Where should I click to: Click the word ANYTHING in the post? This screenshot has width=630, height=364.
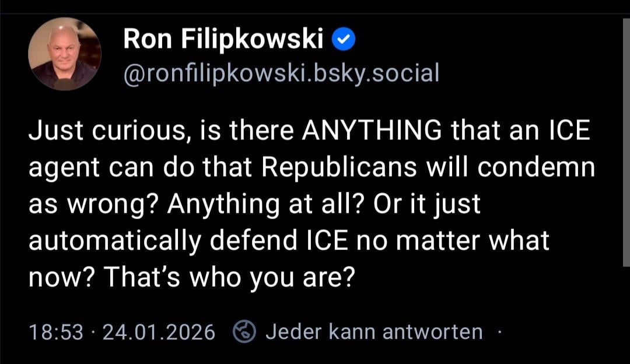(x=372, y=131)
